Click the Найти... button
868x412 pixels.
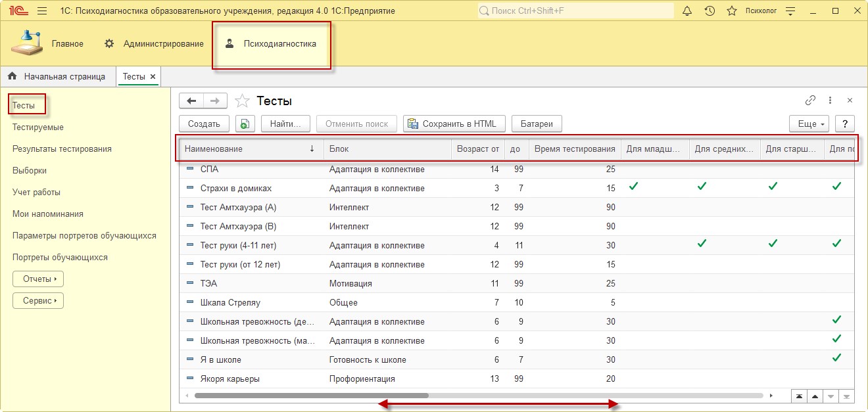(285, 124)
